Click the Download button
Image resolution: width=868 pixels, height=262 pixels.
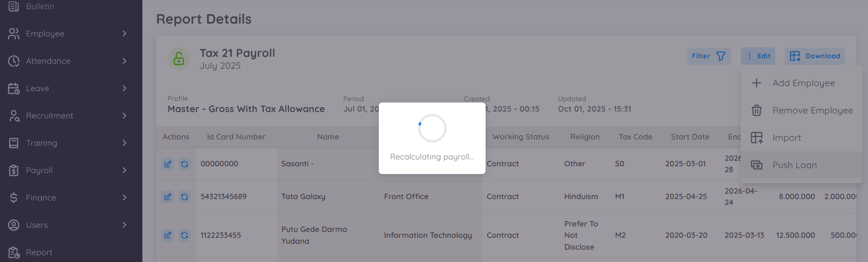coord(815,56)
